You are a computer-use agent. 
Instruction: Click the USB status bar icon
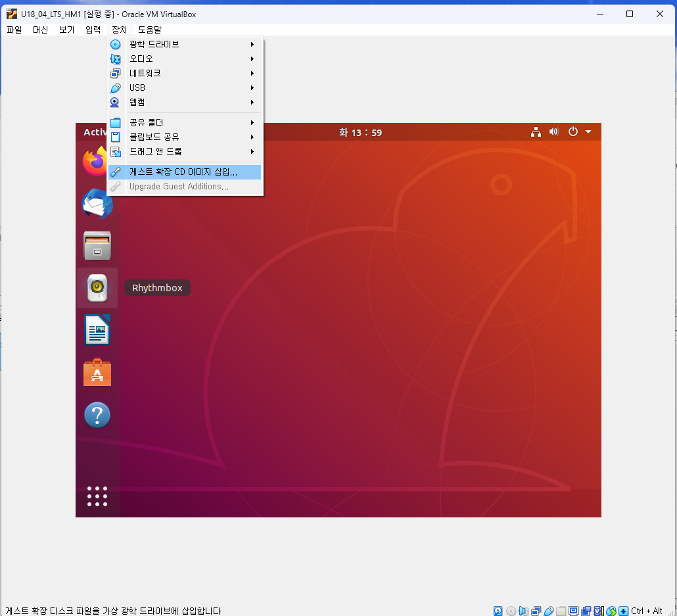click(x=549, y=611)
